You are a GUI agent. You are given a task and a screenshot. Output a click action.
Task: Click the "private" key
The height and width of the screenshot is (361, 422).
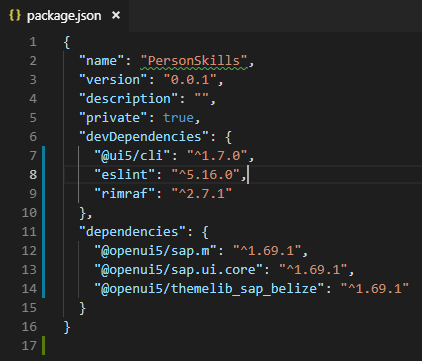[113, 118]
